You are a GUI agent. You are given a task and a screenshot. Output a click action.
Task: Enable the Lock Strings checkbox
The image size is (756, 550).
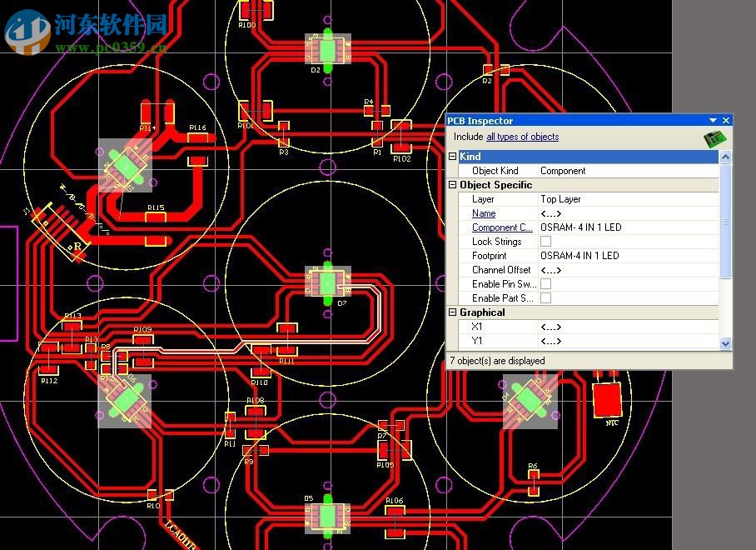[x=546, y=242]
